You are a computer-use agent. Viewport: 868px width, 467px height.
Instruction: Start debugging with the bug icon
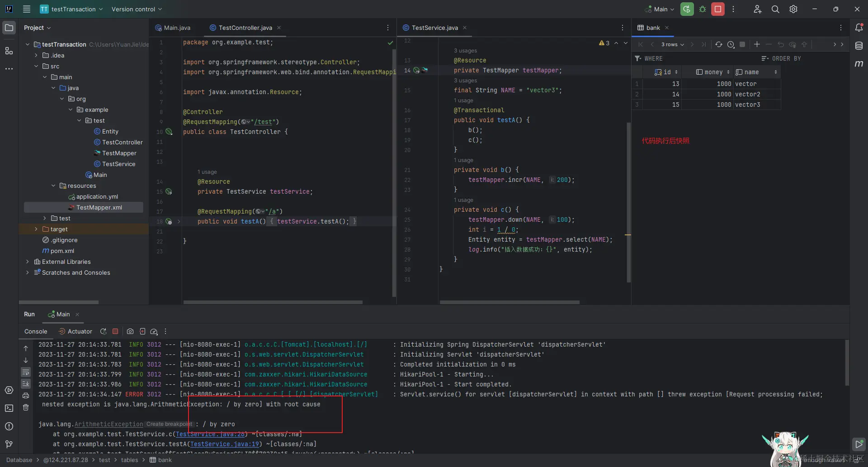(703, 9)
